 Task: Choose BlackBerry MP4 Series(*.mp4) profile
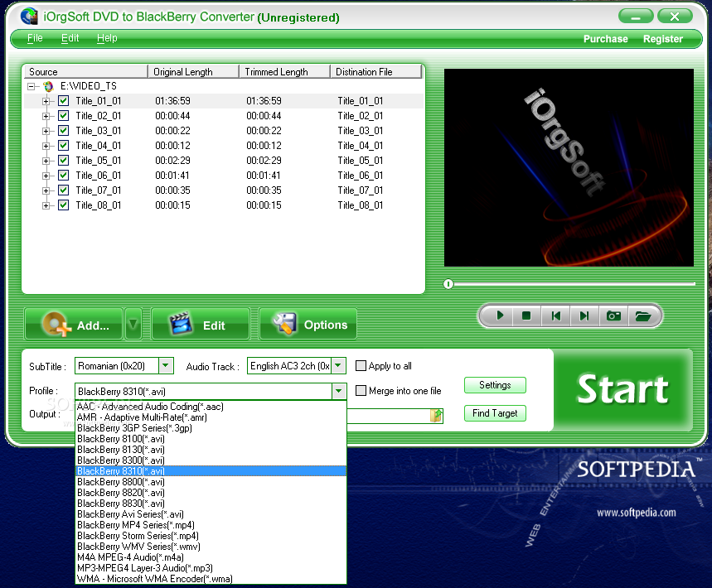point(211,525)
